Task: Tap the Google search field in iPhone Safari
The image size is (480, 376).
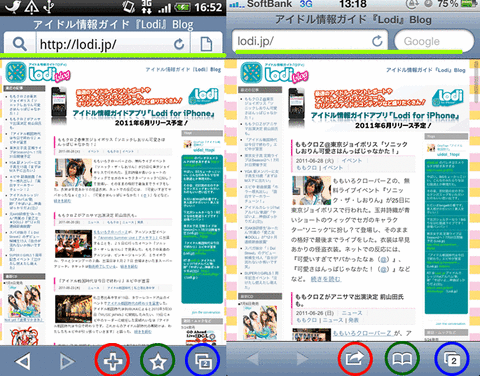Action: (x=434, y=41)
